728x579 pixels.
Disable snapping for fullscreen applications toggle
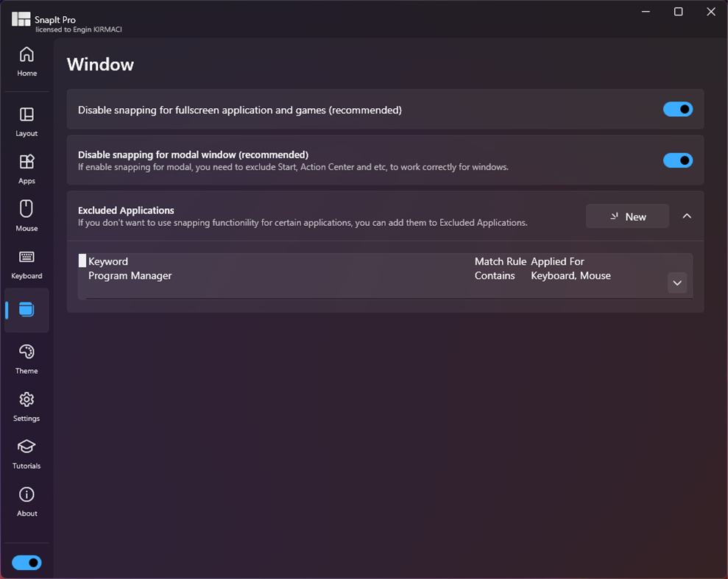point(677,109)
